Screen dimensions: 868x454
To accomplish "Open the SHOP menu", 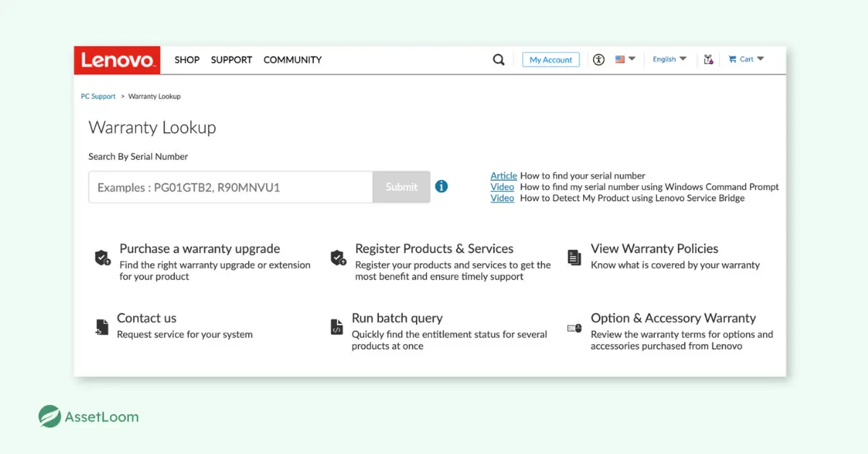I will (187, 60).
